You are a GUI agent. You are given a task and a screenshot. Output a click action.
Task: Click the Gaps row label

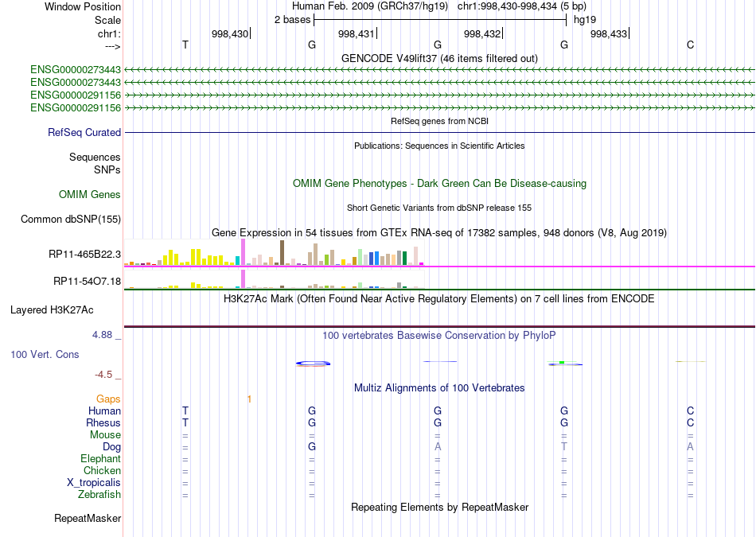[108, 399]
